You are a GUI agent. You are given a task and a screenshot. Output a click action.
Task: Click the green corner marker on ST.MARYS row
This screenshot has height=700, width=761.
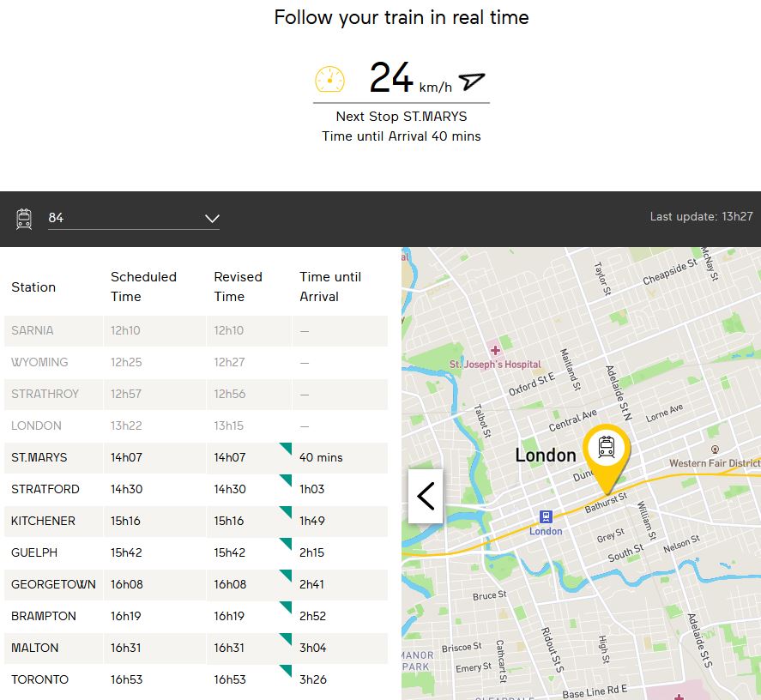click(x=286, y=449)
